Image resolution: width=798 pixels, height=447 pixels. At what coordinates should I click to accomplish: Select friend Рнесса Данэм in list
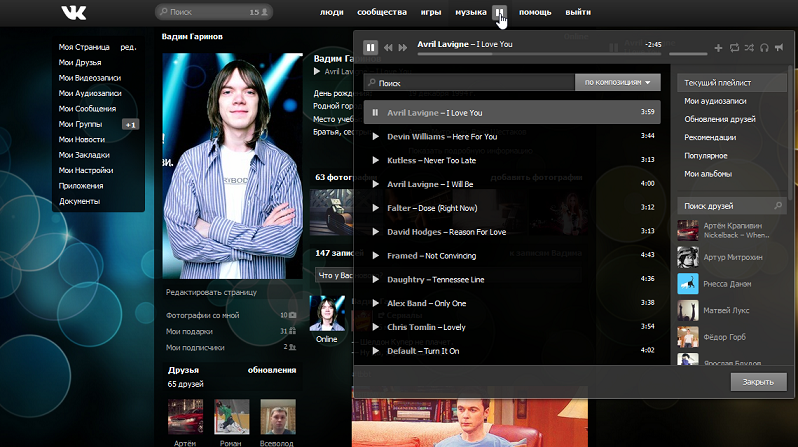pyautogui.click(x=731, y=284)
